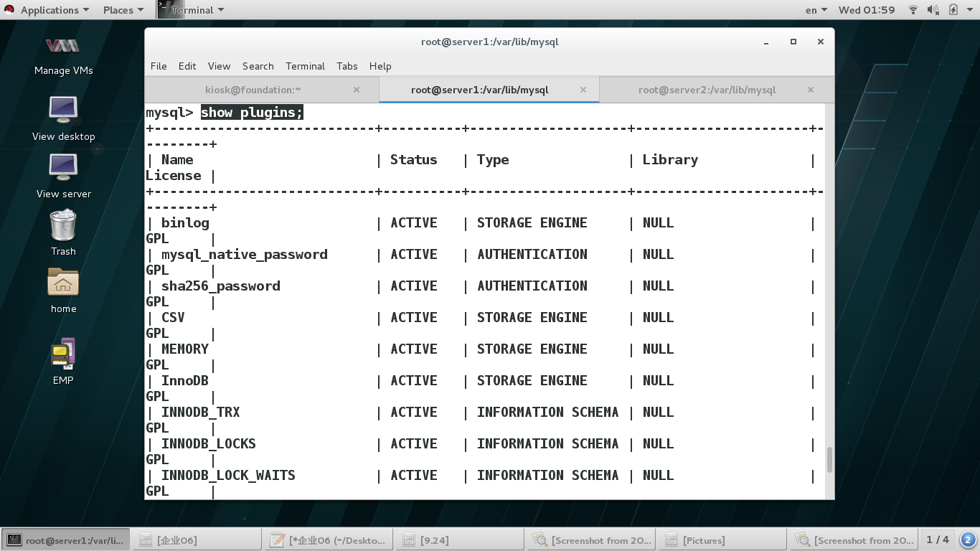Click the 'mysql>' prompt
Image resolution: width=980 pixels, height=551 pixels.
pos(169,113)
